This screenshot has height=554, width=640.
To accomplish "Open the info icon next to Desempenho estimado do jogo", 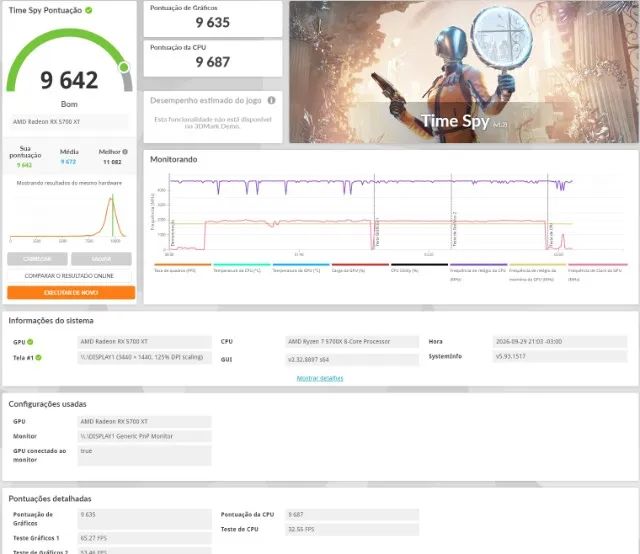I will (x=271, y=100).
